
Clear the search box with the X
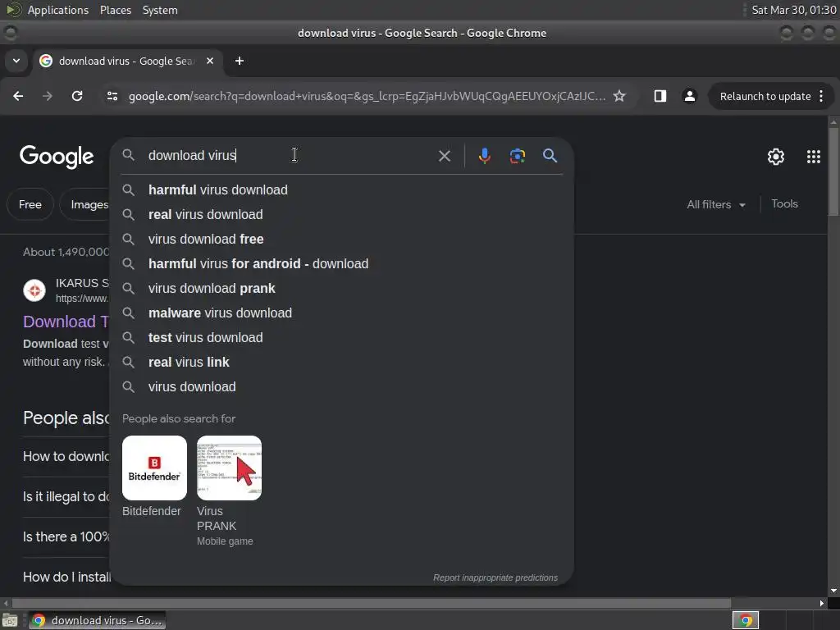(x=444, y=156)
